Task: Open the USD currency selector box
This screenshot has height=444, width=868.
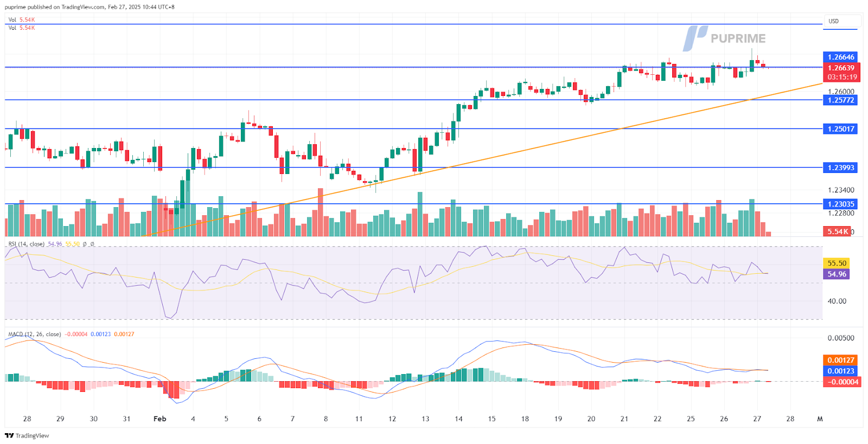Action: (x=841, y=21)
